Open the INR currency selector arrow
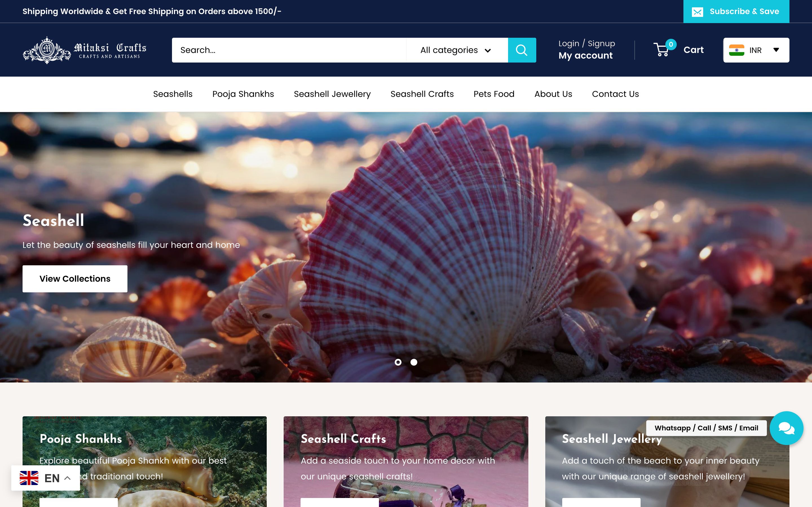The height and width of the screenshot is (507, 812). (776, 50)
